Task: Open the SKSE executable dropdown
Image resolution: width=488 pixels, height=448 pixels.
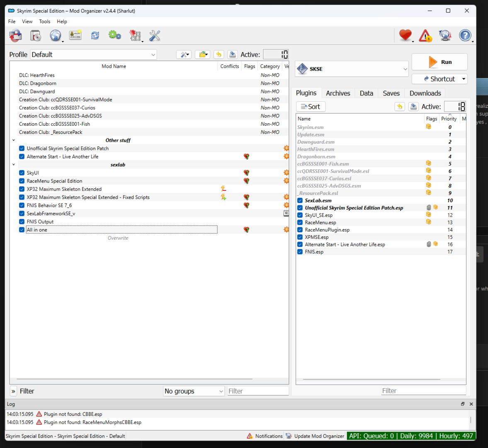Action: 351,69
